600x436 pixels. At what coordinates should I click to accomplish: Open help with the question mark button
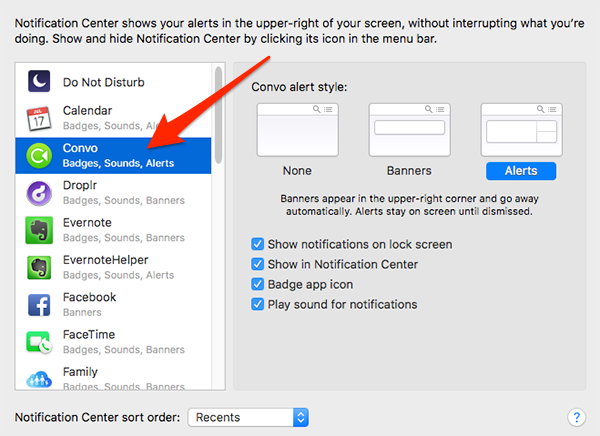pos(576,417)
